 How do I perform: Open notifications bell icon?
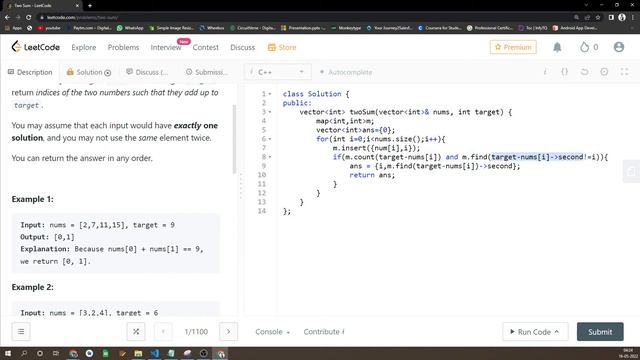point(557,47)
